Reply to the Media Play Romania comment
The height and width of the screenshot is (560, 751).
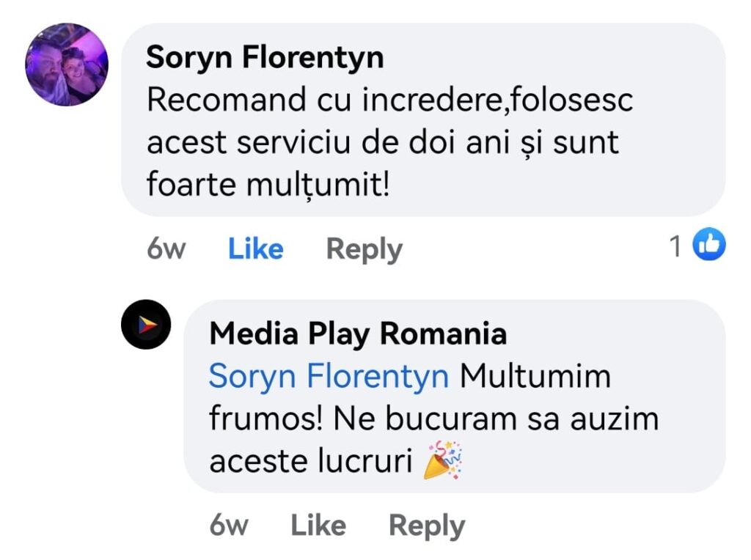pos(426,525)
